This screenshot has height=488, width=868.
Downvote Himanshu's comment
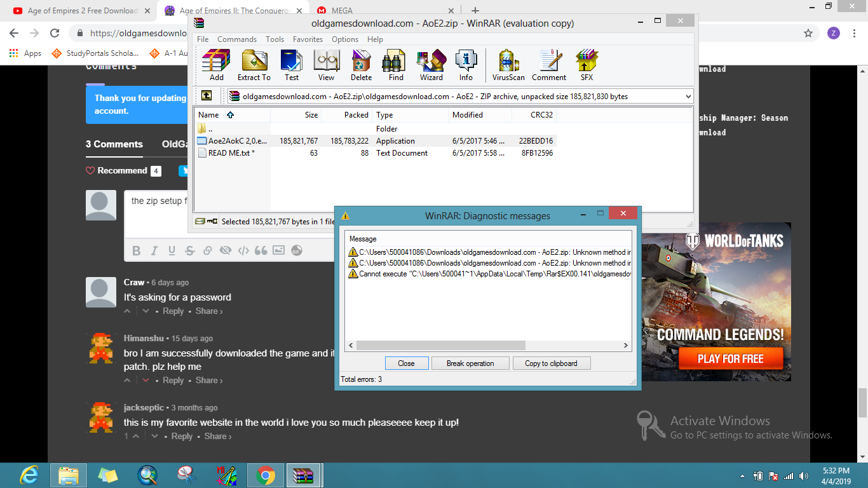pos(146,381)
